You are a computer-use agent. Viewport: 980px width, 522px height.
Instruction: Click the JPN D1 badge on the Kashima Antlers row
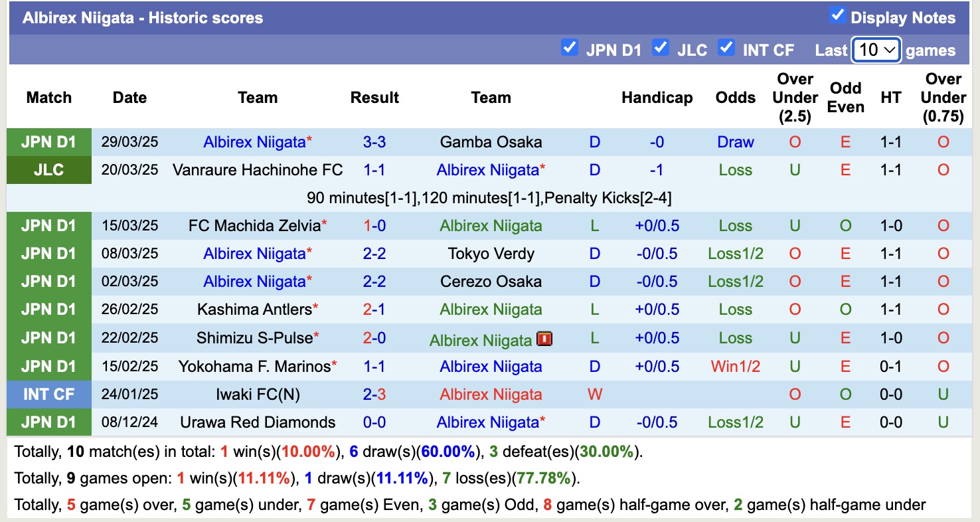click(x=49, y=309)
